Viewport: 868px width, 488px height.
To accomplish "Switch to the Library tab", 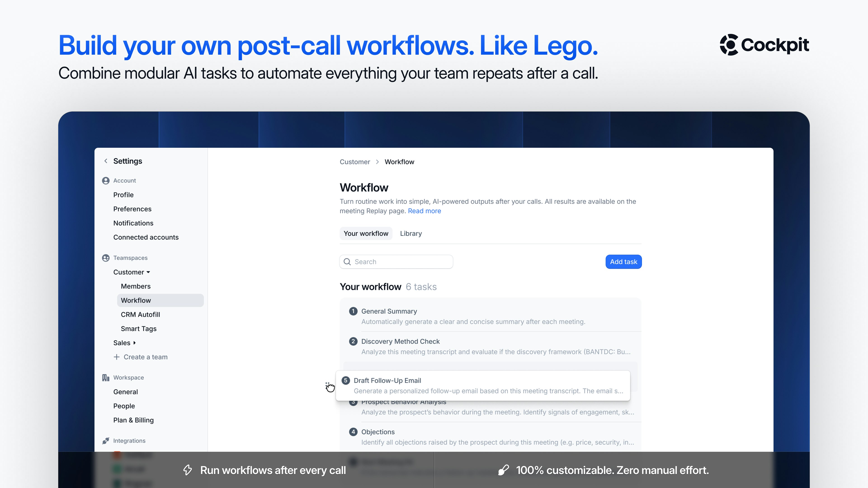I will coord(411,233).
